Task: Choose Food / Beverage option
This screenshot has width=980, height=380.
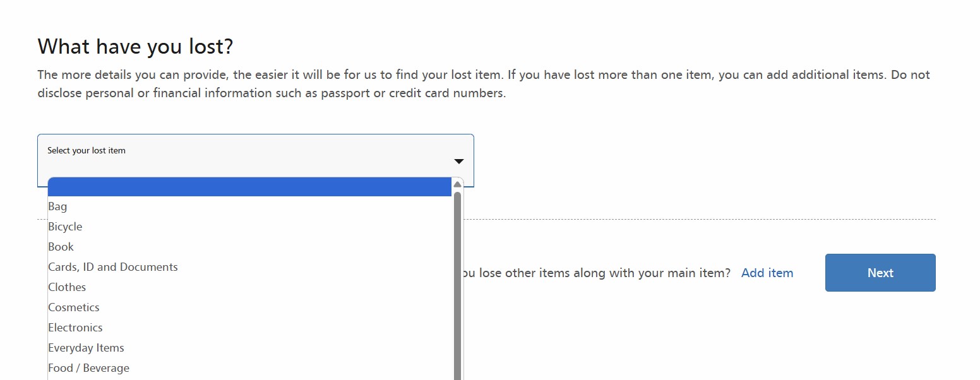Action: 250,368
